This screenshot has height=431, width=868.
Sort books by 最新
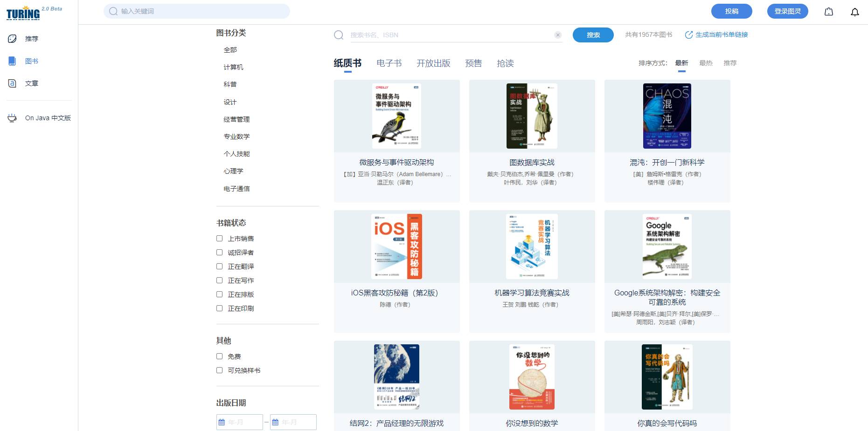pyautogui.click(x=681, y=63)
